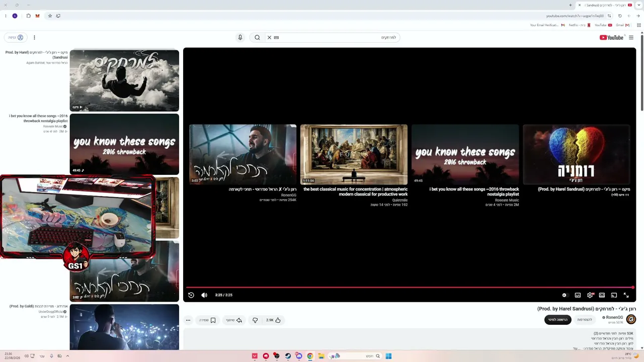Sign in with the כניסה button
The height and width of the screenshot is (362, 644).
click(16, 37)
